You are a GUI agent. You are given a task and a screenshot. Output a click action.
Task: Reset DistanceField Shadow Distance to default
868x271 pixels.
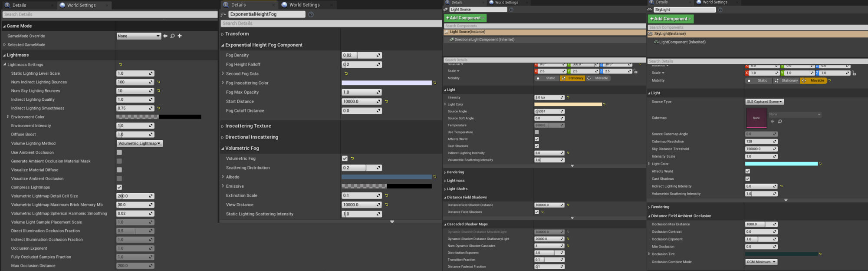(568, 205)
